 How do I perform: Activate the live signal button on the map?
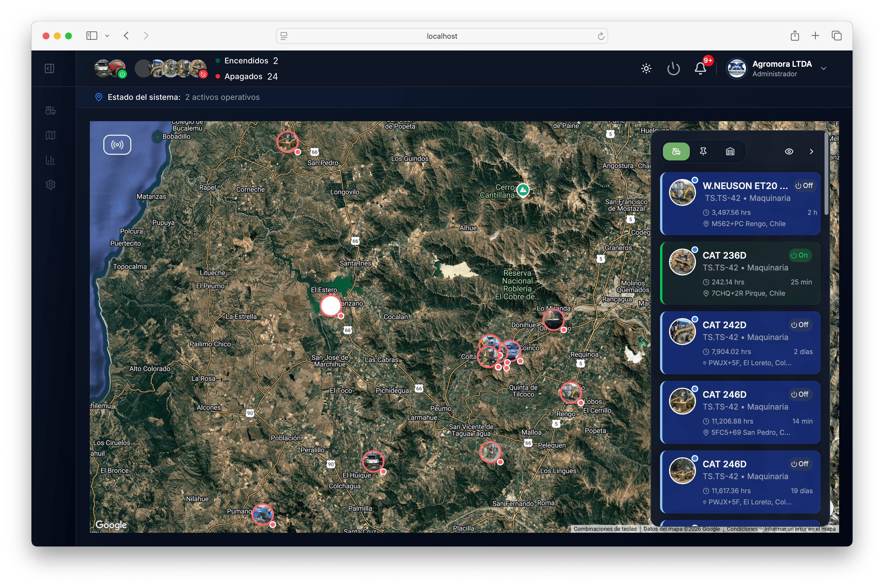click(117, 144)
